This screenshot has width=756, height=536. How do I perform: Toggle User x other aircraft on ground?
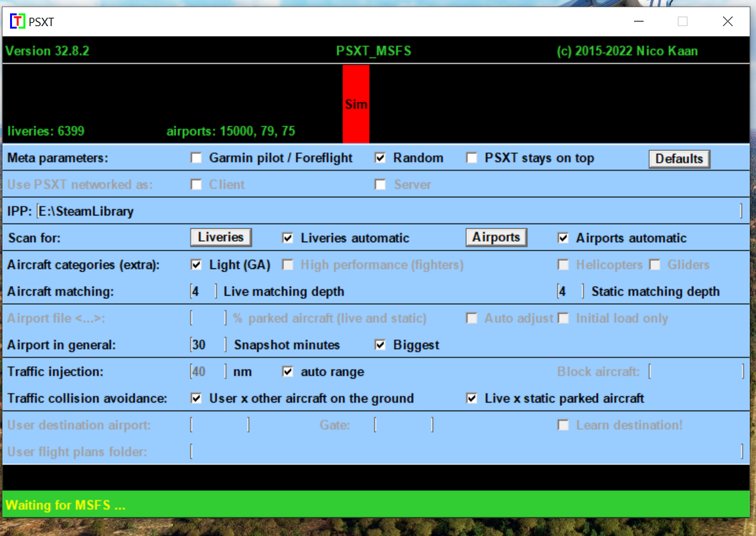pyautogui.click(x=196, y=399)
